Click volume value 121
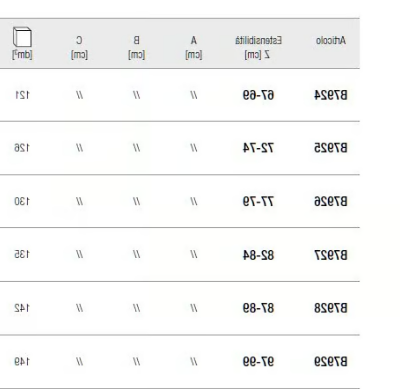The width and height of the screenshot is (400, 389). [x=22, y=95]
